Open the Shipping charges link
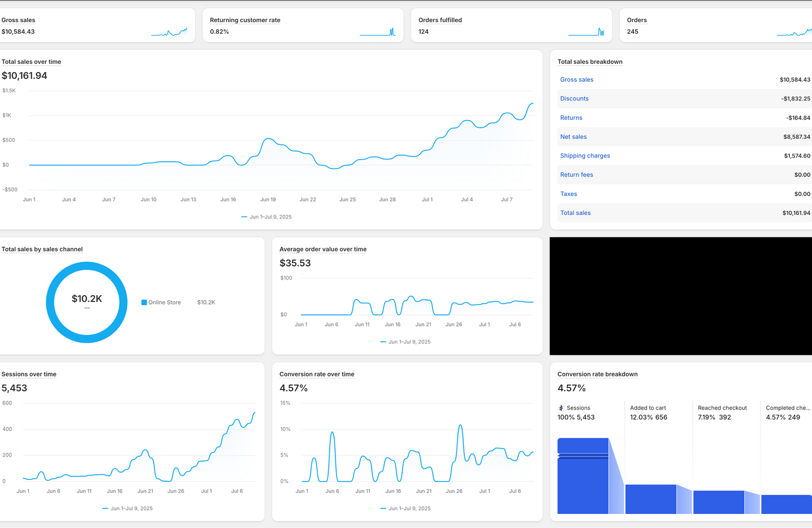Screen dimensions: 812x528 [x=585, y=156]
